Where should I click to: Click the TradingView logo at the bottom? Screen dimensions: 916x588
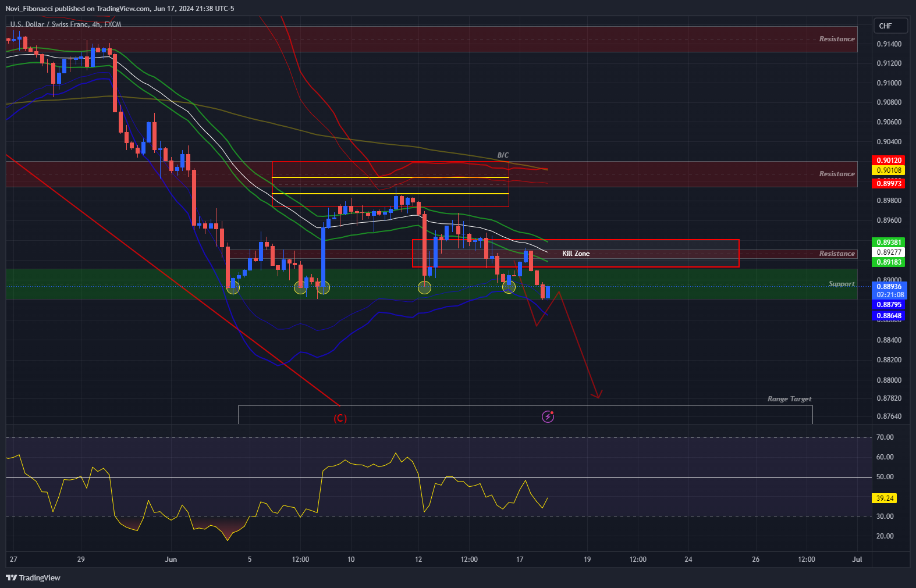(x=33, y=578)
